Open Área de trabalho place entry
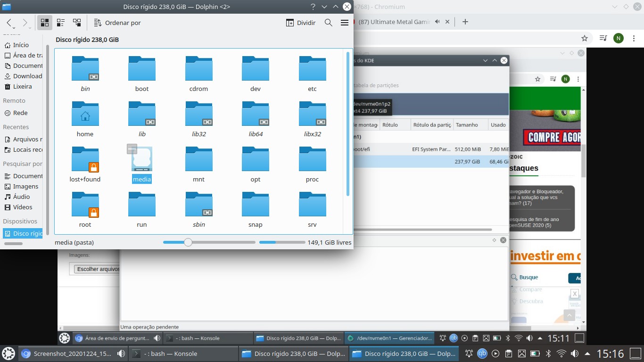 click(x=22, y=55)
